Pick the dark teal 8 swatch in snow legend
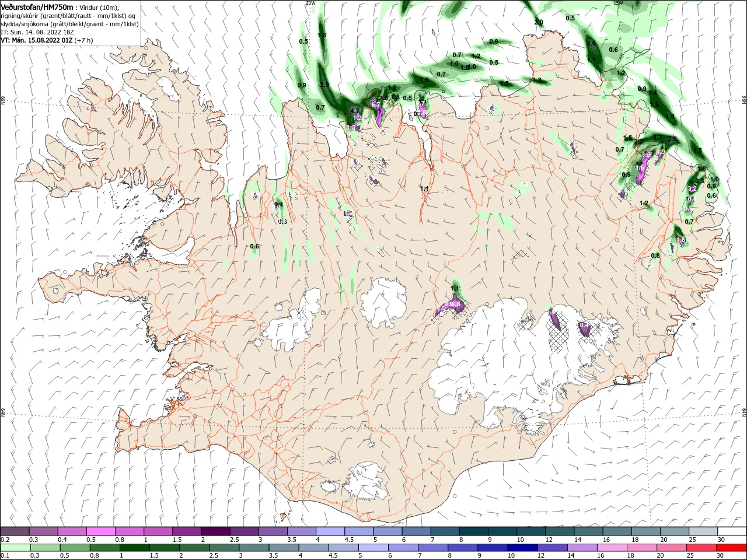Screen dimensions: 747x560 (x=473, y=531)
